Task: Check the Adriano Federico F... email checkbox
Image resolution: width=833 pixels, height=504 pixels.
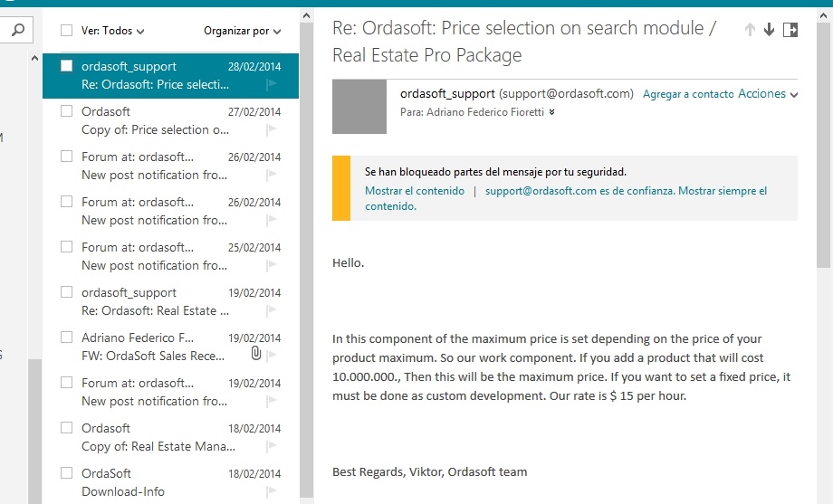Action: click(66, 338)
